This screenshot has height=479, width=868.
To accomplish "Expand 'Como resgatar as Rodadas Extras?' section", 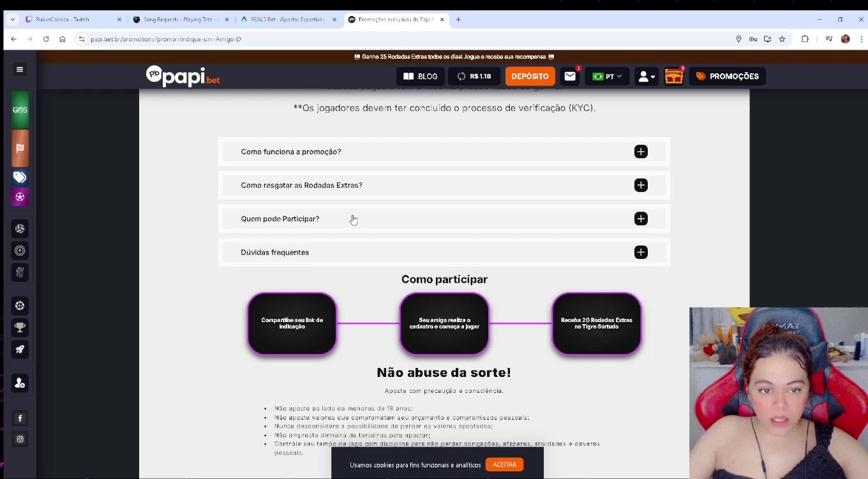I will pos(444,185).
